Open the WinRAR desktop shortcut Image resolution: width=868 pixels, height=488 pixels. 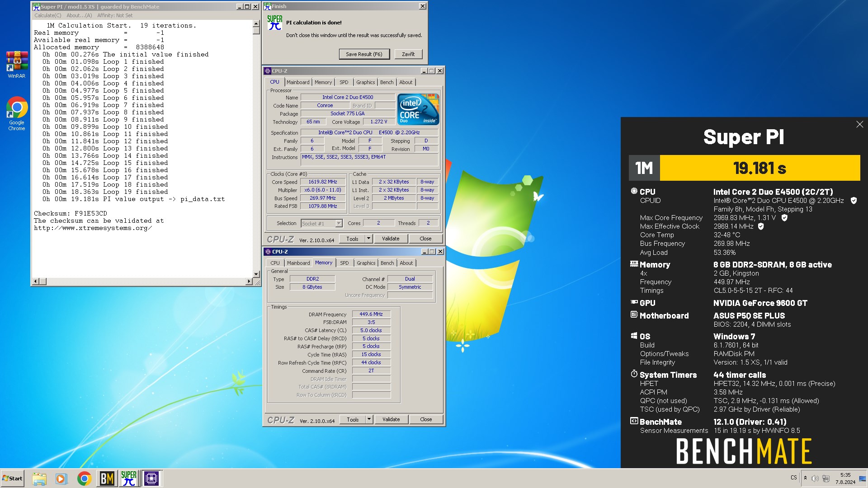(x=17, y=65)
